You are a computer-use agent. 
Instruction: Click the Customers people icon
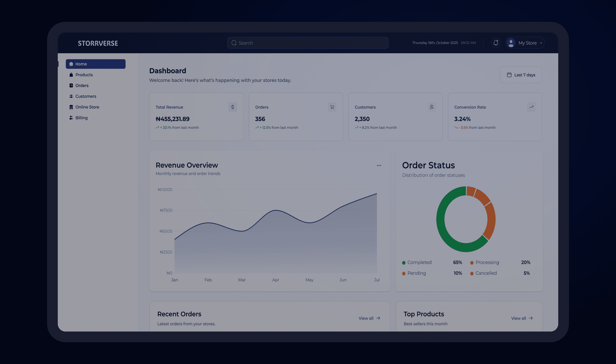click(71, 96)
